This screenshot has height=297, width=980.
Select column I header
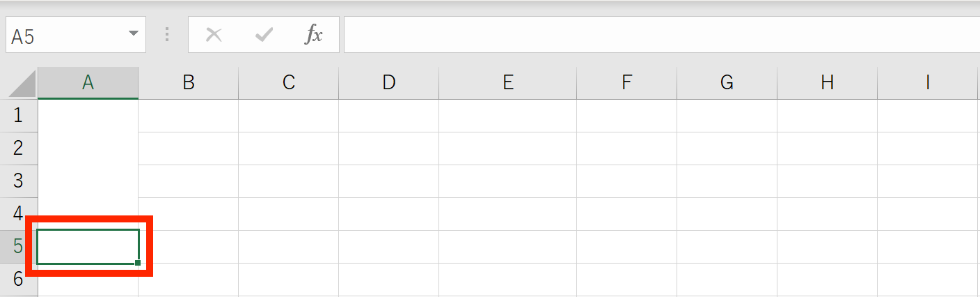tap(928, 83)
